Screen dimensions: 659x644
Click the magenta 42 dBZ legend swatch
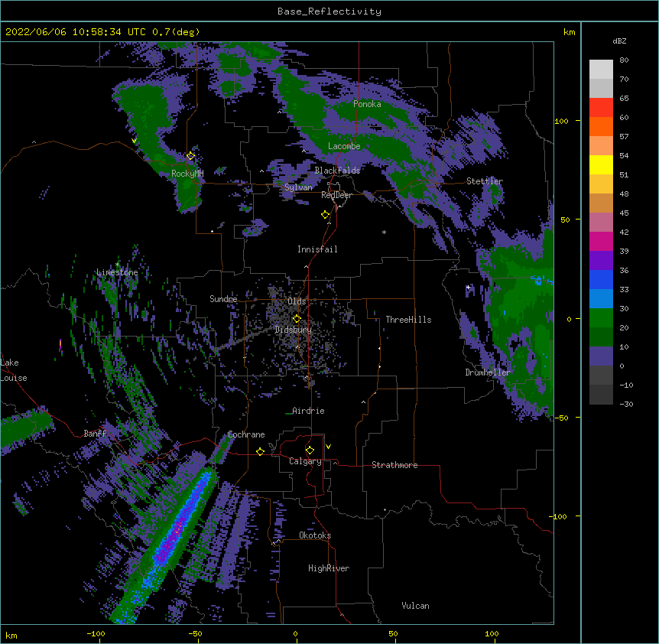pos(601,241)
